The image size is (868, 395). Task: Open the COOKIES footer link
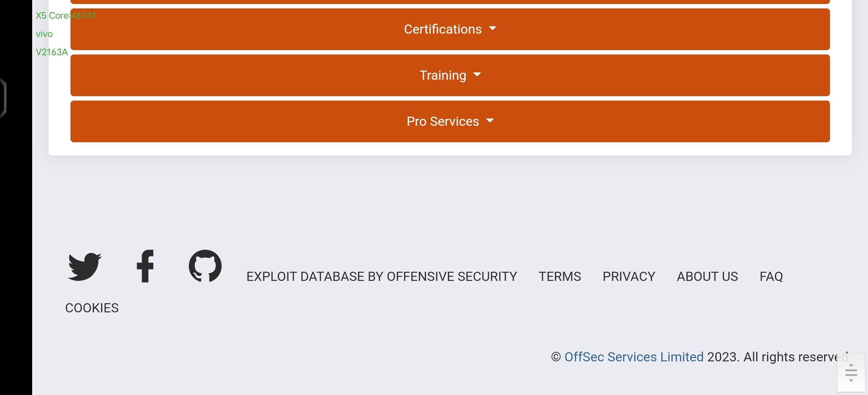coord(92,308)
